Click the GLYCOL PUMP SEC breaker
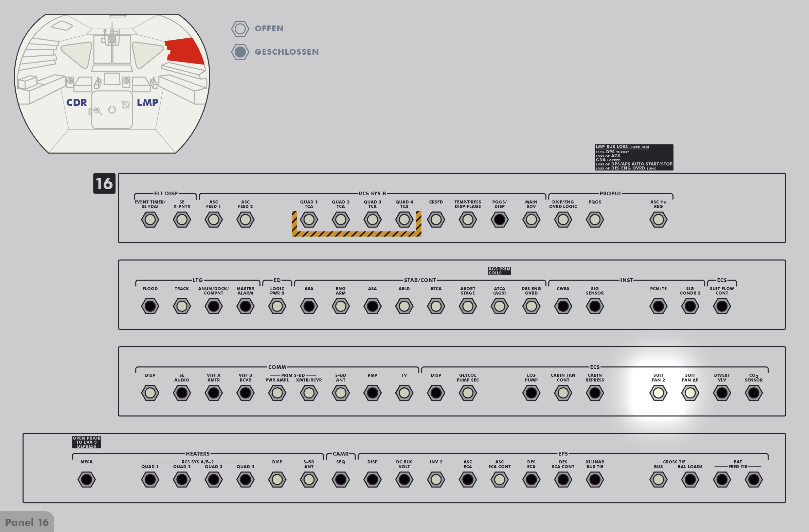The image size is (809, 532). coord(467,393)
